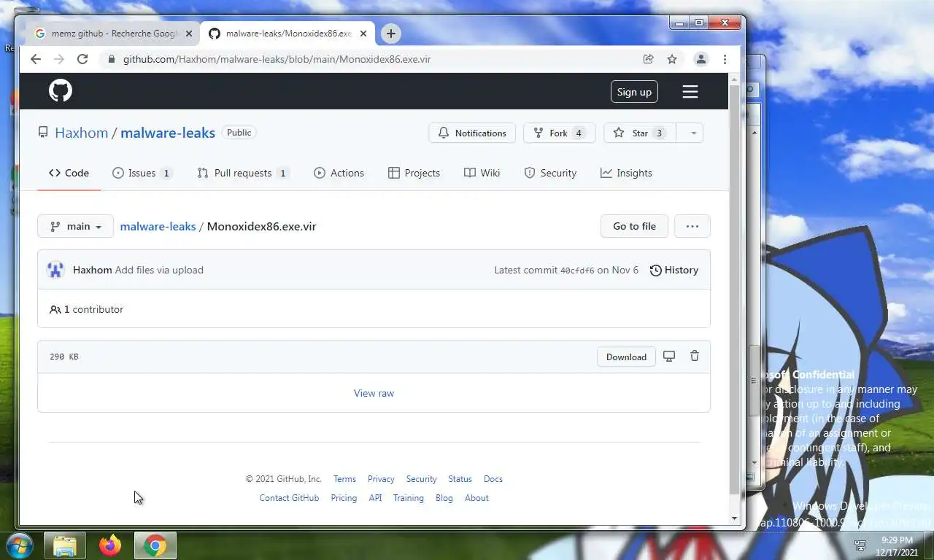This screenshot has height=560, width=934.
Task: Download the Monoxidex86.exe.vir file
Action: point(626,357)
